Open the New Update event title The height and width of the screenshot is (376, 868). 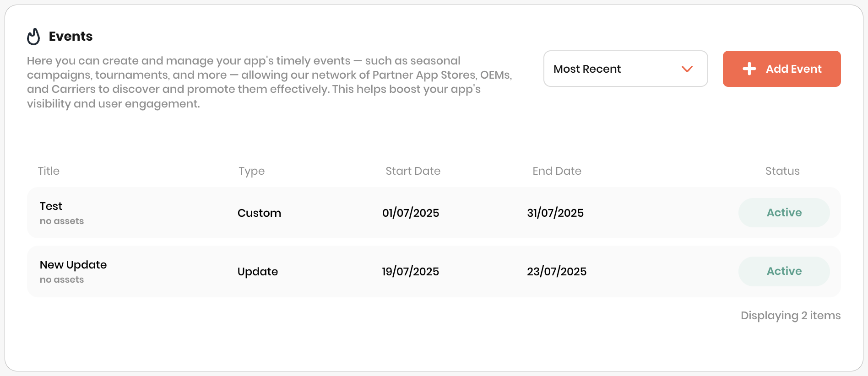(x=73, y=265)
